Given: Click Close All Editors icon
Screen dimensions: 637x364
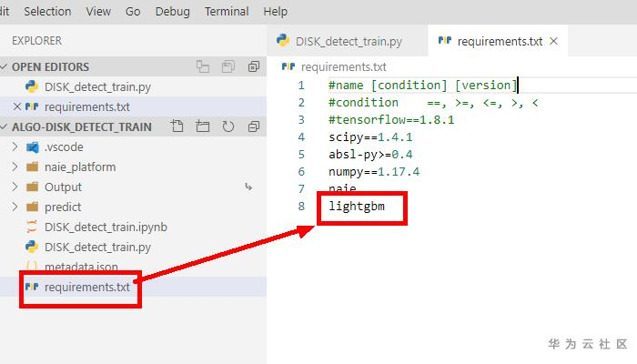Looking at the screenshot, I should point(254,66).
